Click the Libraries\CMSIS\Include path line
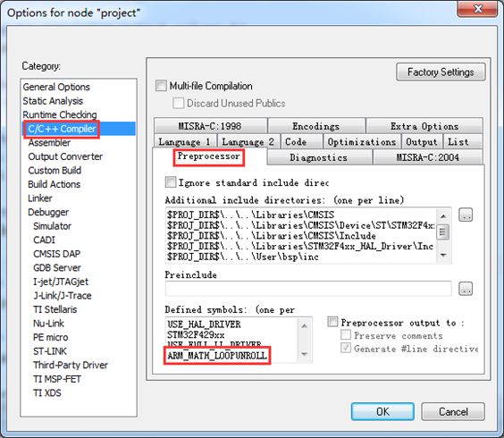This screenshot has width=504, height=438. (271, 236)
